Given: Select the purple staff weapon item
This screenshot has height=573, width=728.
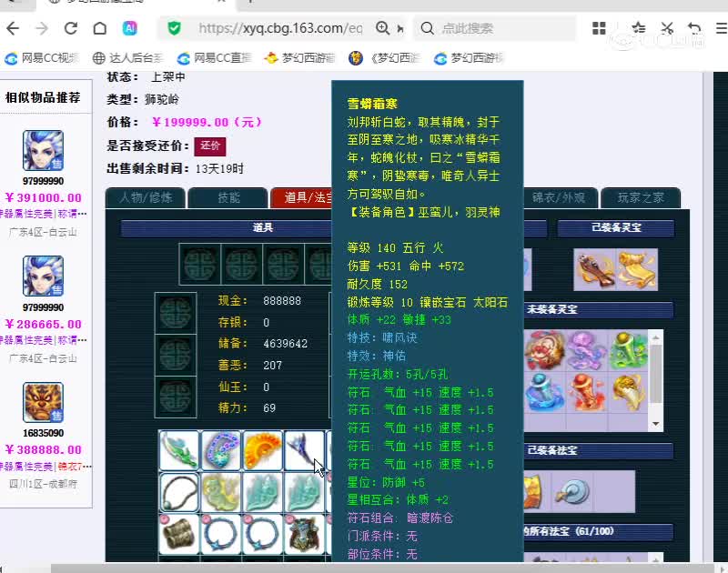Looking at the screenshot, I should coord(304,450).
